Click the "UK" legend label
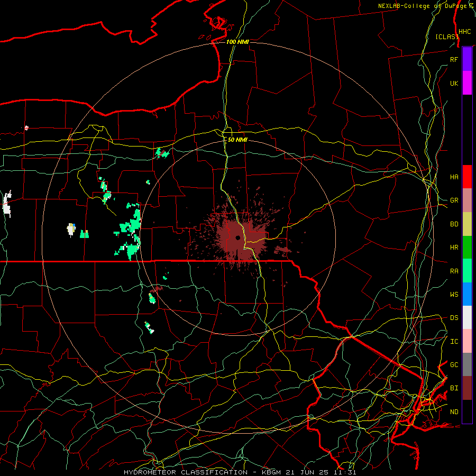Image resolution: width=476 pixels, height=476 pixels. (x=454, y=83)
